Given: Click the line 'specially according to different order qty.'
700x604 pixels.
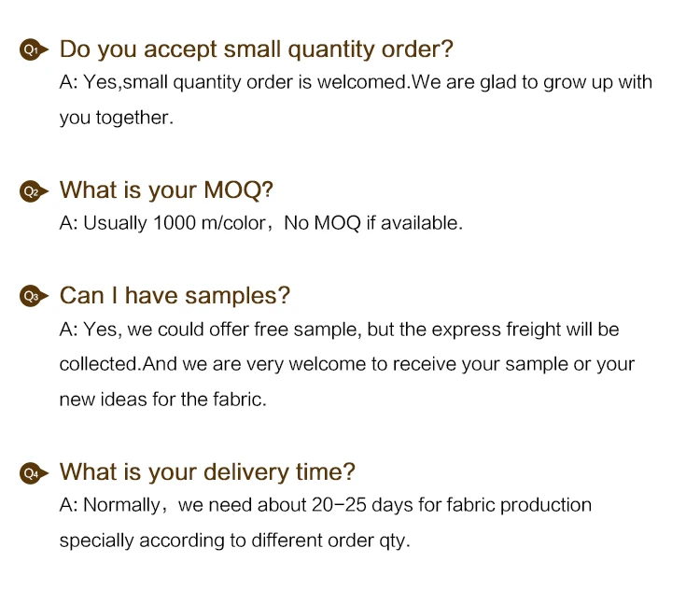Looking at the screenshot, I should [235, 541].
